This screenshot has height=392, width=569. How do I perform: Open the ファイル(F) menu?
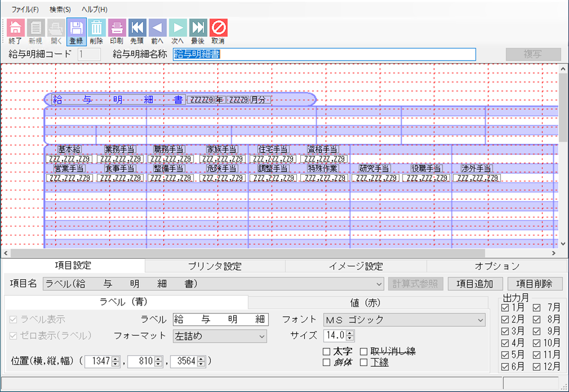tap(25, 10)
